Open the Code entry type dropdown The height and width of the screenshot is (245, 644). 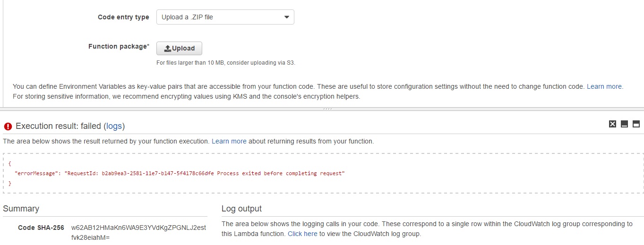click(x=224, y=17)
